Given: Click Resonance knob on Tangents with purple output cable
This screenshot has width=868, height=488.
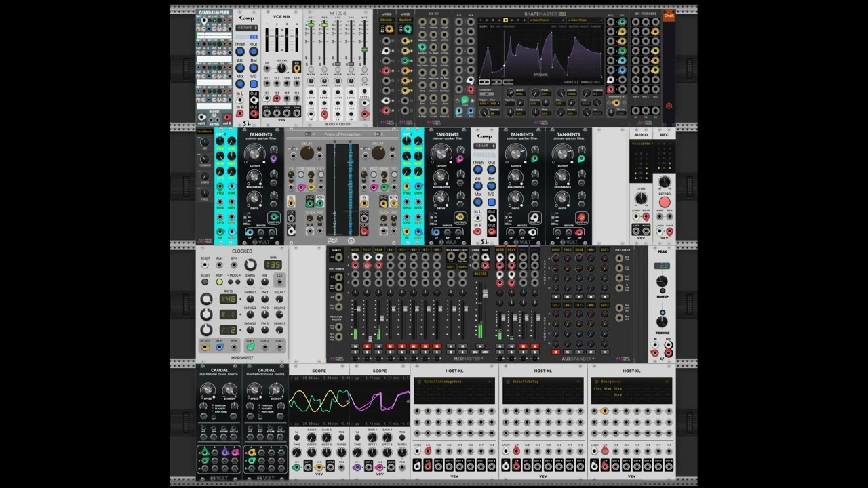Looking at the screenshot, I should 254,177.
